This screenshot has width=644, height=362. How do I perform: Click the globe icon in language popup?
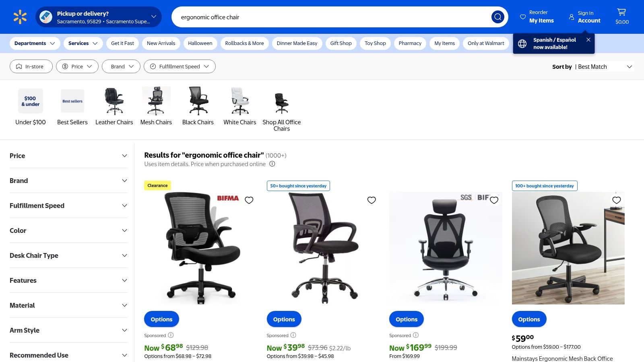(x=522, y=43)
